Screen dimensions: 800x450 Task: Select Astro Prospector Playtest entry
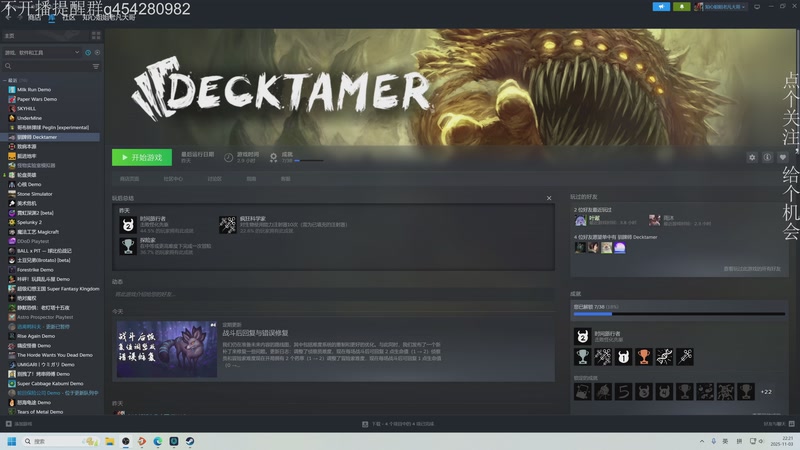45,317
